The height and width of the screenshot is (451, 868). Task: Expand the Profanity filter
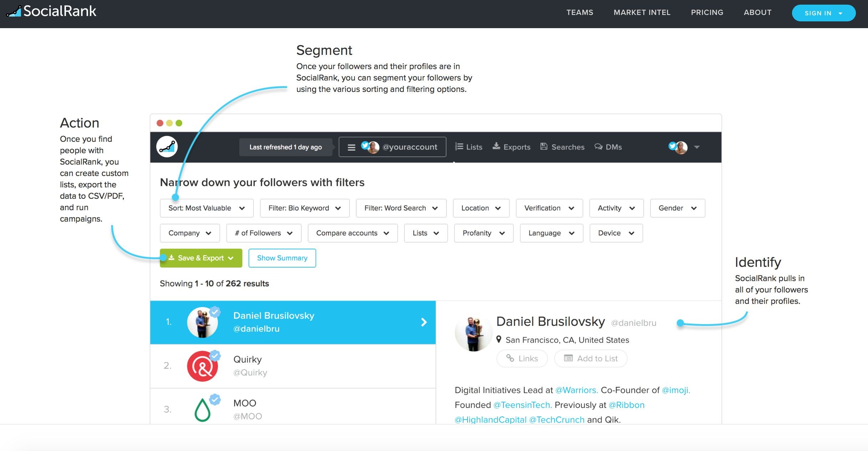[x=484, y=233]
